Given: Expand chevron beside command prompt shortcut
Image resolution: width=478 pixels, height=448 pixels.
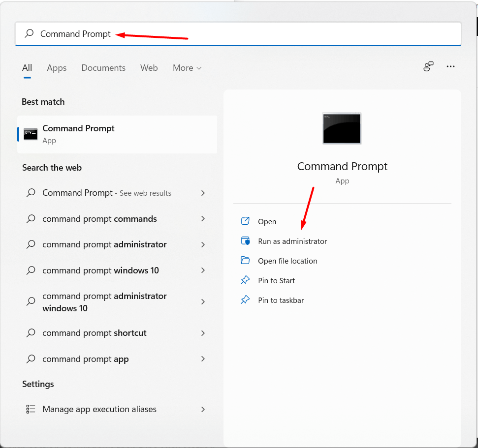Looking at the screenshot, I should [203, 333].
